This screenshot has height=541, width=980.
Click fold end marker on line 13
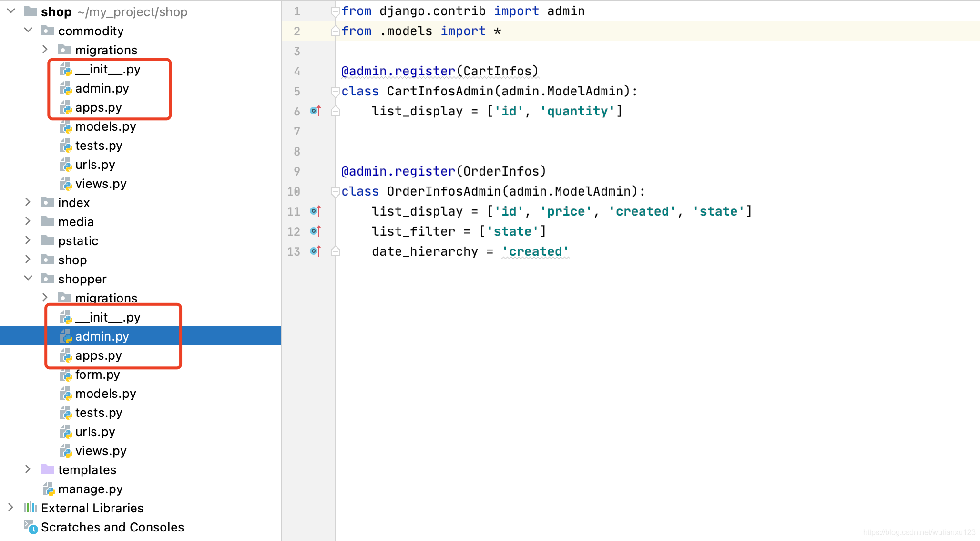coord(336,251)
